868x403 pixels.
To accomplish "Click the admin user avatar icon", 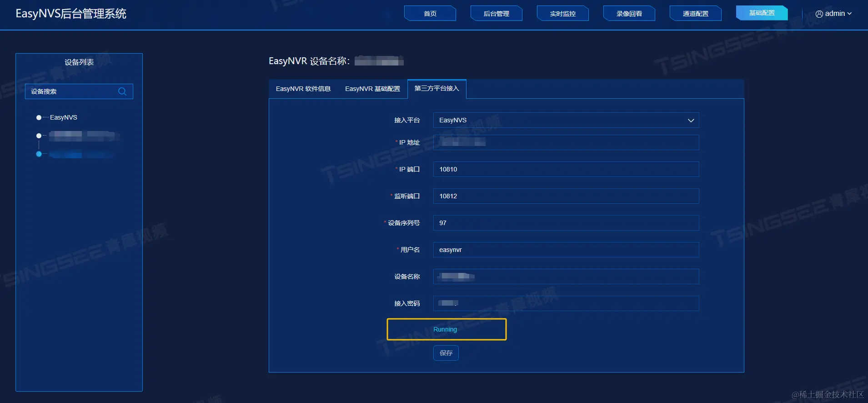I will [819, 14].
